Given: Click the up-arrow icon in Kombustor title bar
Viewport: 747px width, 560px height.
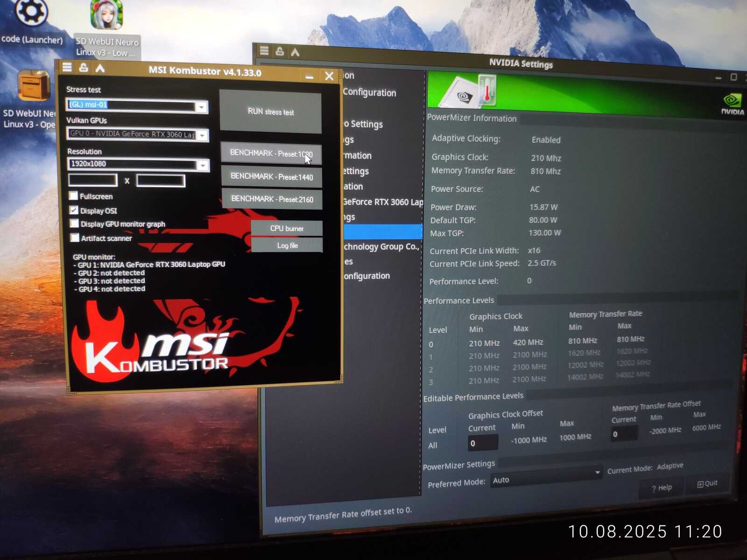Looking at the screenshot, I should [100, 69].
